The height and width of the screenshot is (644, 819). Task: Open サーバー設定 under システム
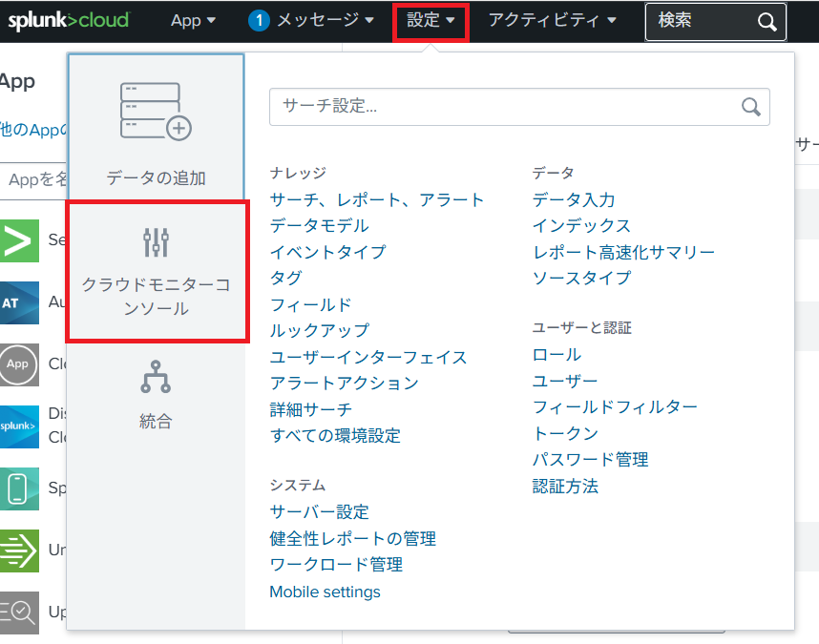pyautogui.click(x=319, y=511)
